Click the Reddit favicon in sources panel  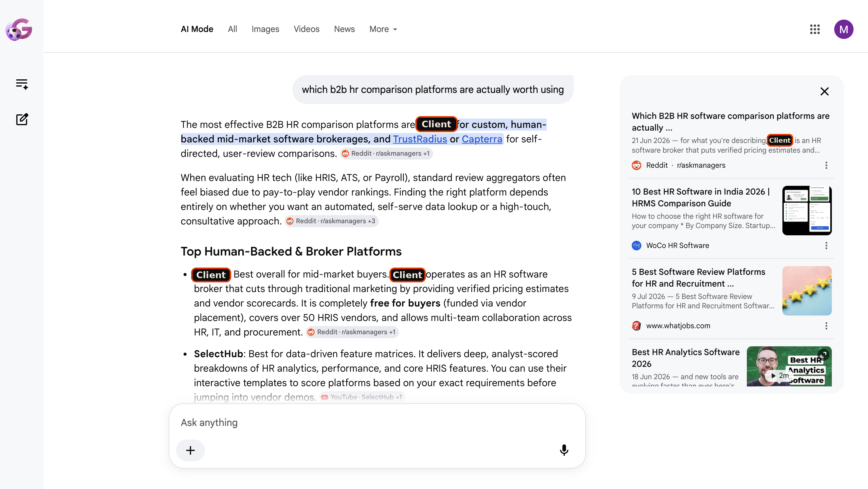tap(636, 165)
